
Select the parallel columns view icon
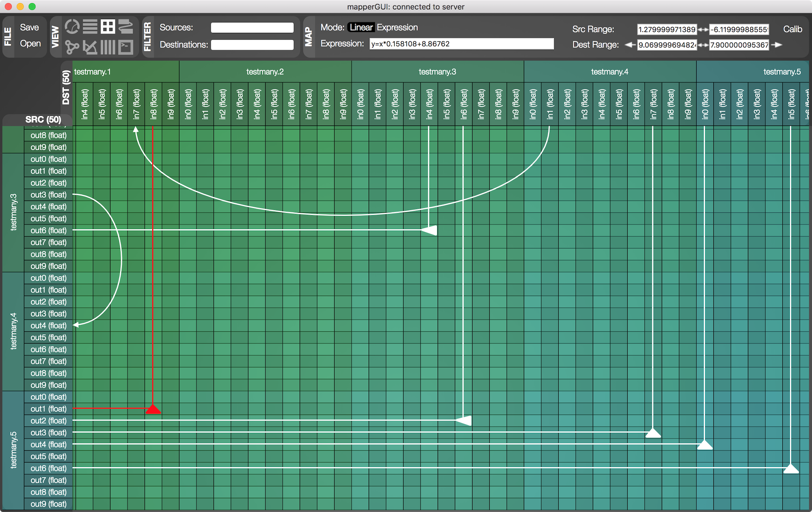[x=108, y=47]
